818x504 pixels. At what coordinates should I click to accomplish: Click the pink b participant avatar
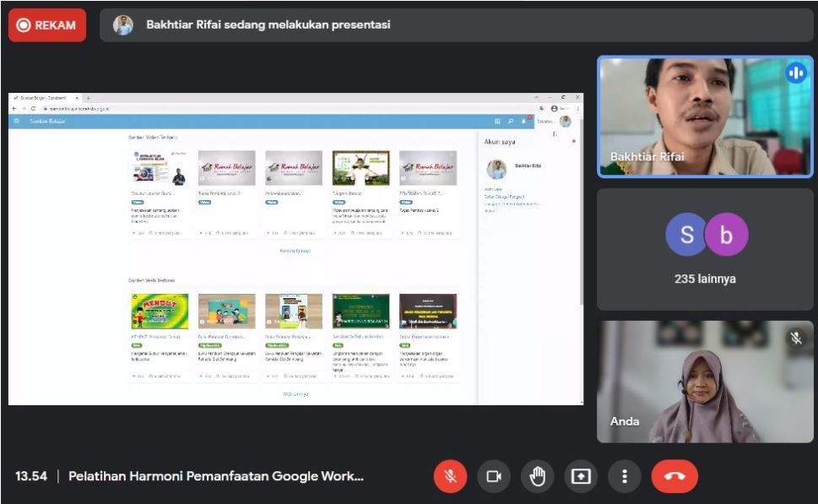click(x=726, y=236)
